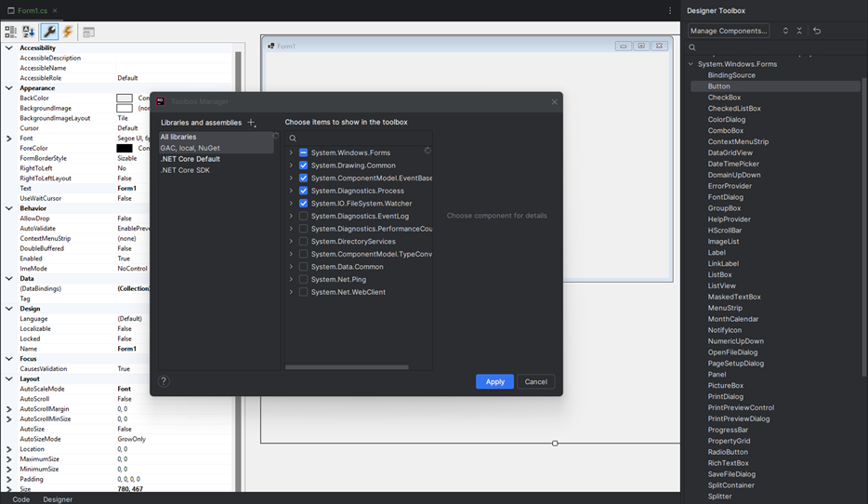The image size is (868, 504).
Task: Uncheck System.ComponentModel.EventBasedAsync checkbox
Action: [303, 178]
